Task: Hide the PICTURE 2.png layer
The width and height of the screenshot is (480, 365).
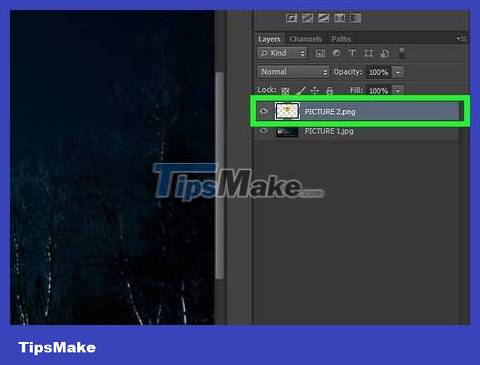Action: pyautogui.click(x=264, y=111)
